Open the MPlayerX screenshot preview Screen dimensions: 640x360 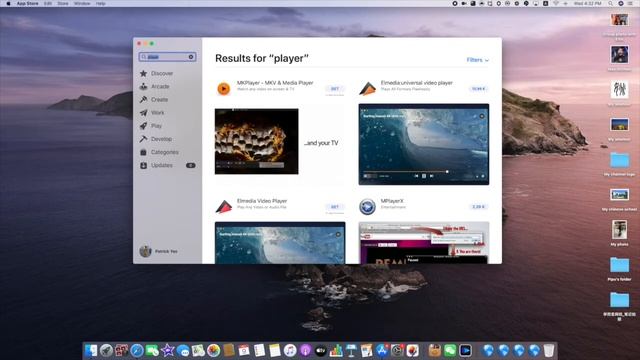[x=424, y=243]
